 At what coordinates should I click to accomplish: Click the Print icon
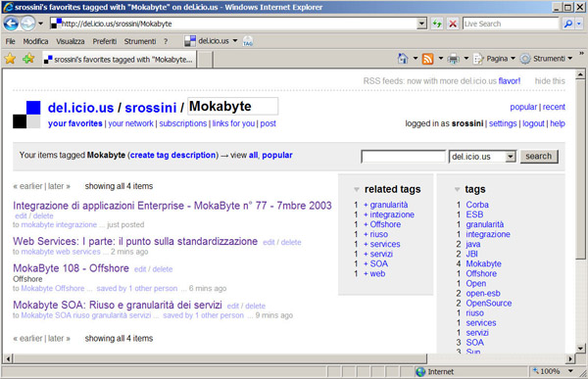[x=454, y=59]
